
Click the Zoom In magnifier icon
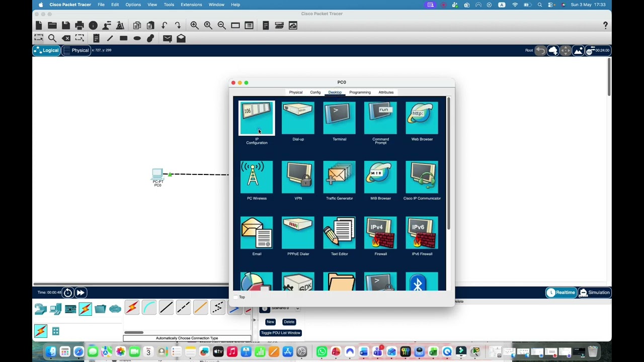coord(194,25)
